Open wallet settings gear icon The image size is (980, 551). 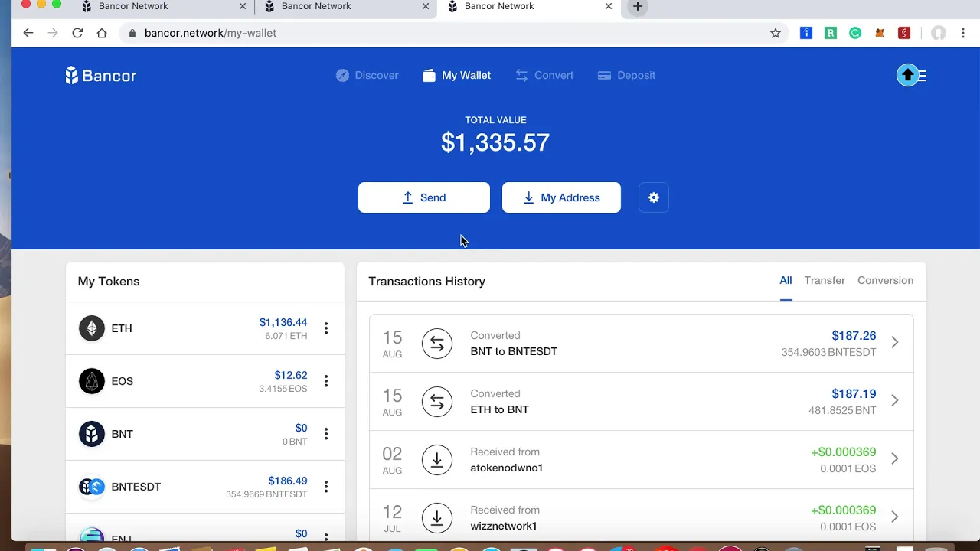click(654, 197)
